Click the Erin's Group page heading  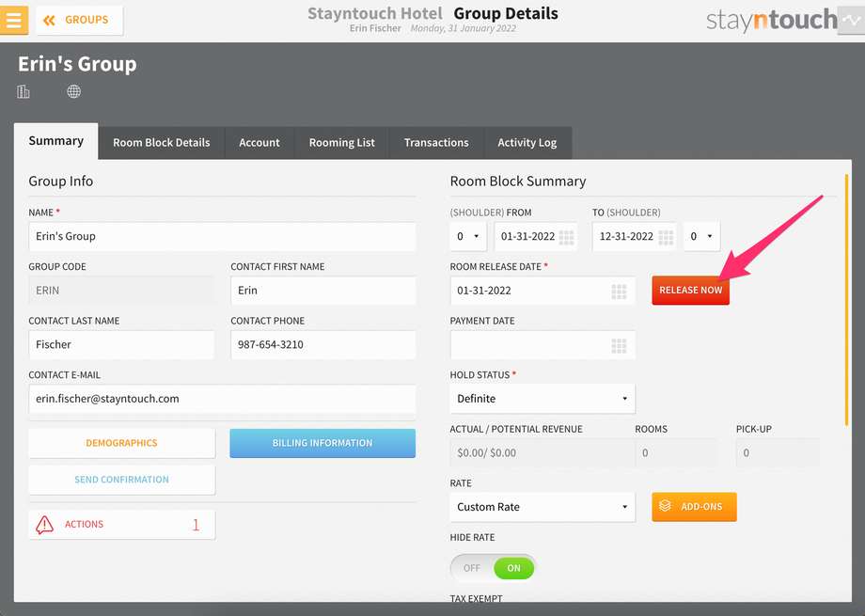(77, 64)
